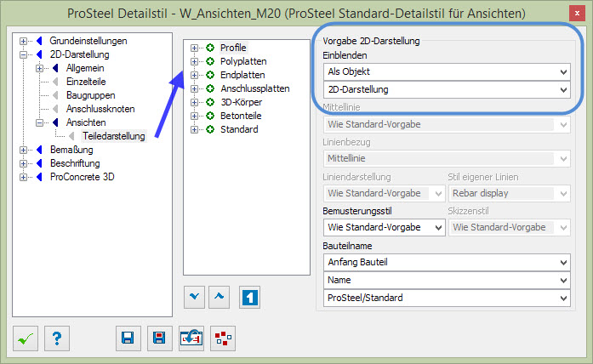Select Betonteile in the parts list
Viewport: 593px width, 364px height.
tap(241, 116)
